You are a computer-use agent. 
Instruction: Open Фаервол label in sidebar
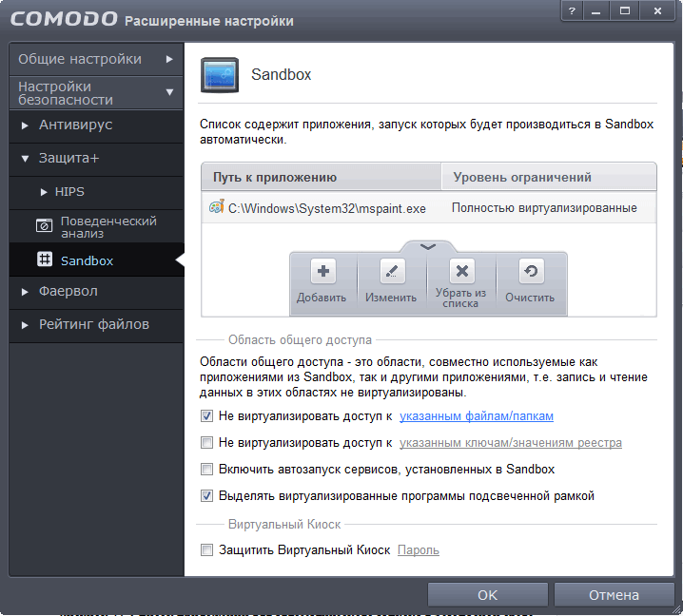click(68, 291)
